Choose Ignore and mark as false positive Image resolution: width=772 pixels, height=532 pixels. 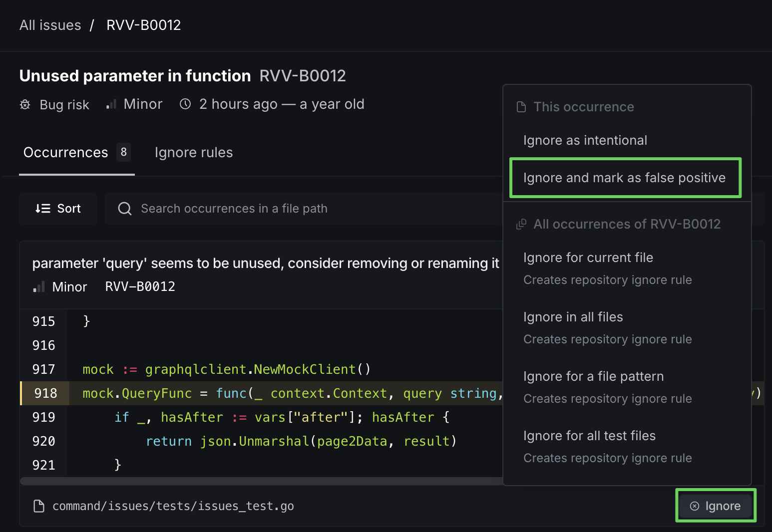point(624,178)
